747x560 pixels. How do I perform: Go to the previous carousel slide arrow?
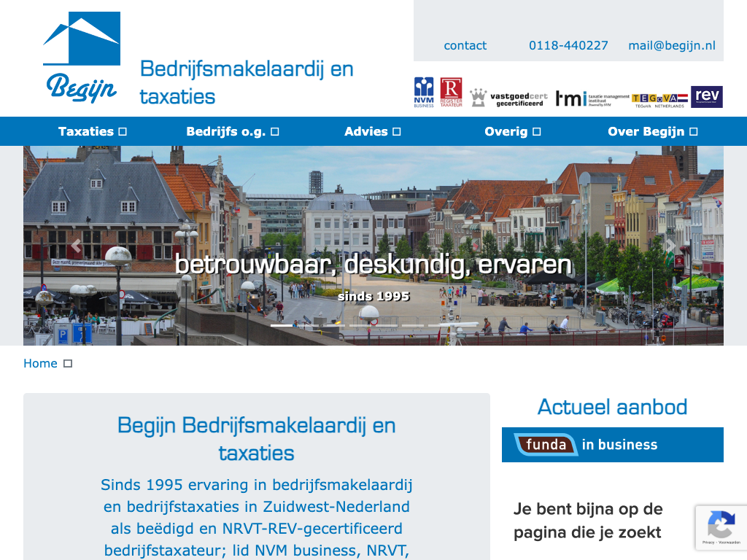click(76, 246)
